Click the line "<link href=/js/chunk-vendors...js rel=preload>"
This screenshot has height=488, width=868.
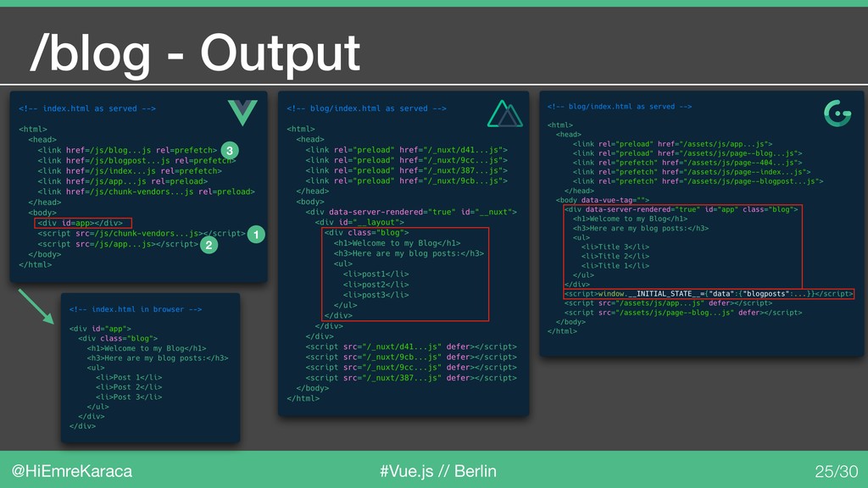(146, 191)
